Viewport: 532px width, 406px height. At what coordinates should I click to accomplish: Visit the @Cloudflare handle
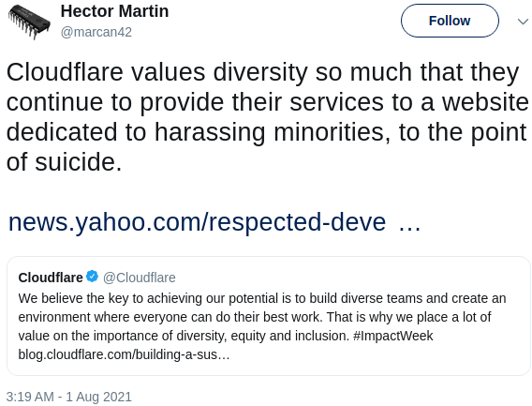(140, 278)
